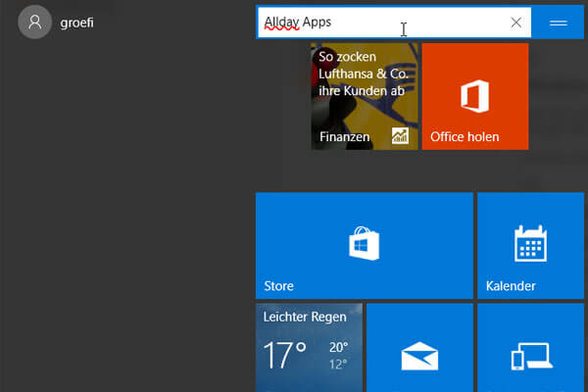Screen dimensions: 588x392
Task: Click the Office logo icon
Action: pyautogui.click(x=474, y=96)
